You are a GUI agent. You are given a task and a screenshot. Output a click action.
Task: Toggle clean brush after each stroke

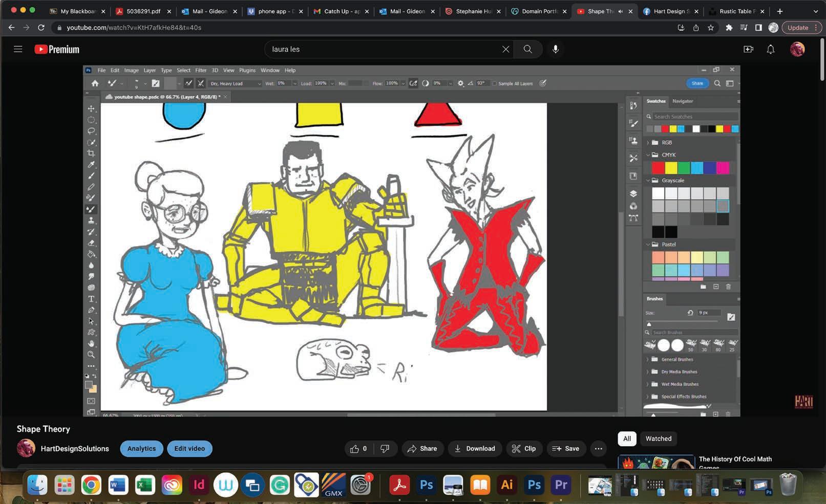point(201,83)
